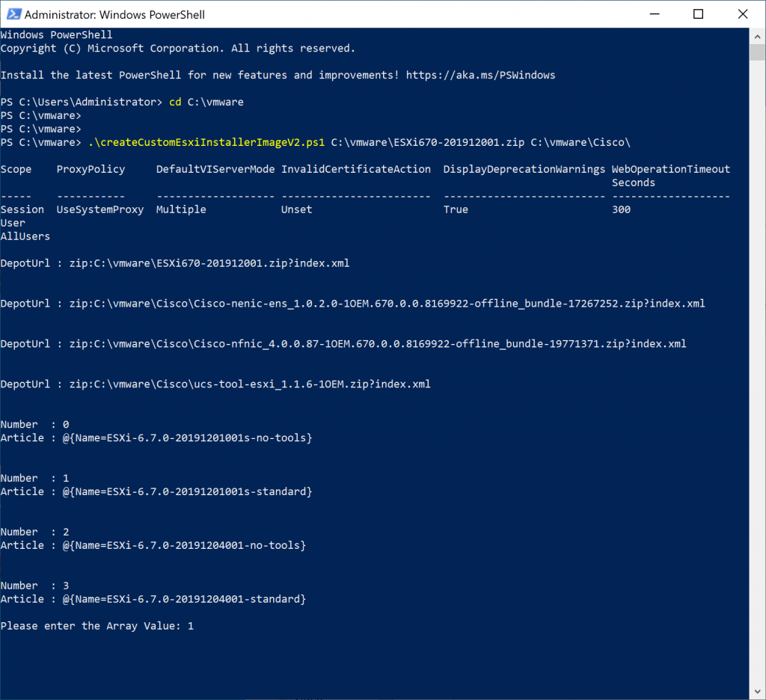
Task: Click the 'True' deprecation warnings value
Action: pyautogui.click(x=456, y=209)
